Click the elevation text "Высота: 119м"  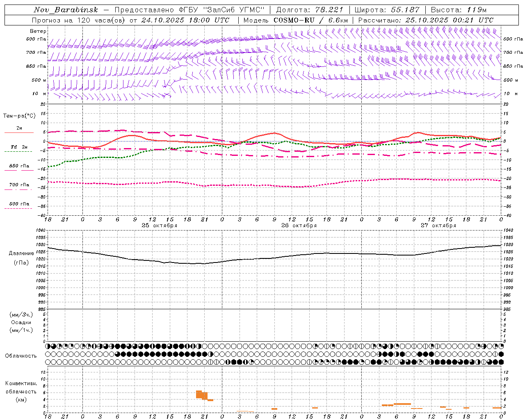(x=459, y=10)
